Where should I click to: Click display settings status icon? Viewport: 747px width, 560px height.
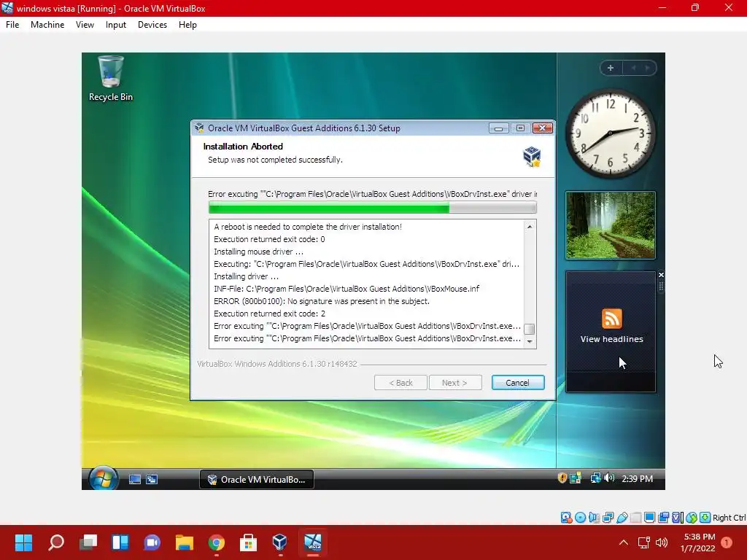649,518
